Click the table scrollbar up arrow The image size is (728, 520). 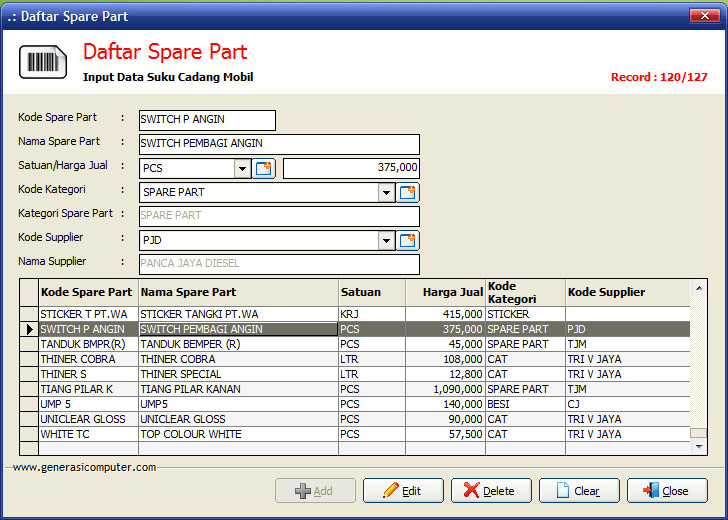tap(699, 287)
